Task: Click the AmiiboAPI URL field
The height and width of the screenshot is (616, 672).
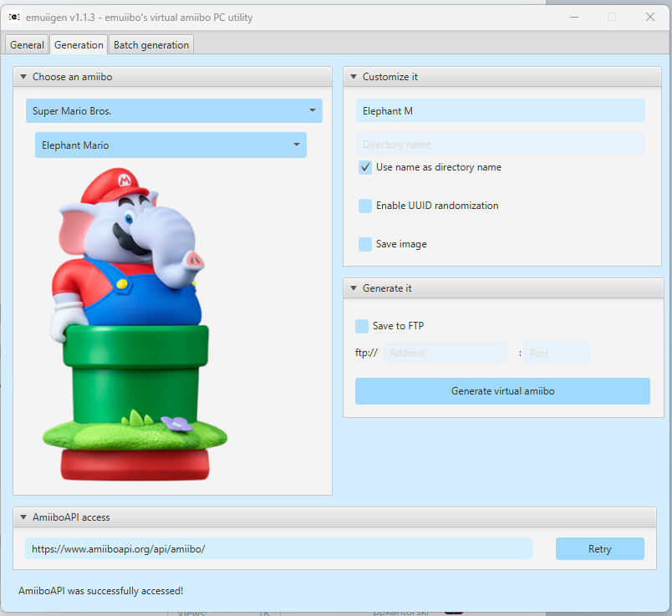Action: pos(278,548)
